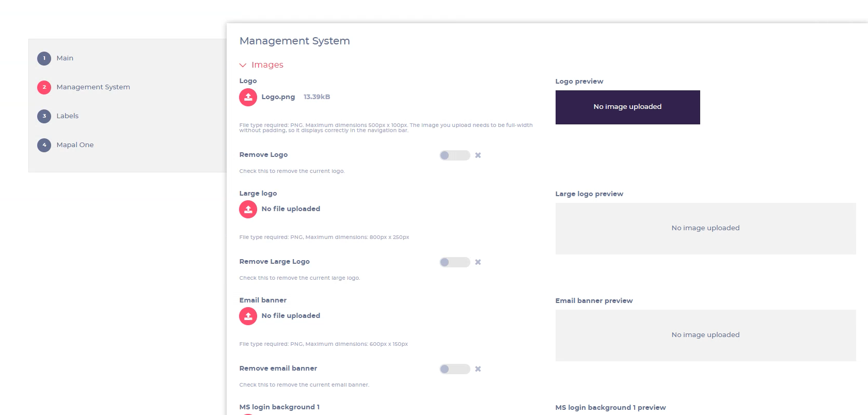Click the upload icon for Large logo
868x415 pixels.
pyautogui.click(x=248, y=209)
